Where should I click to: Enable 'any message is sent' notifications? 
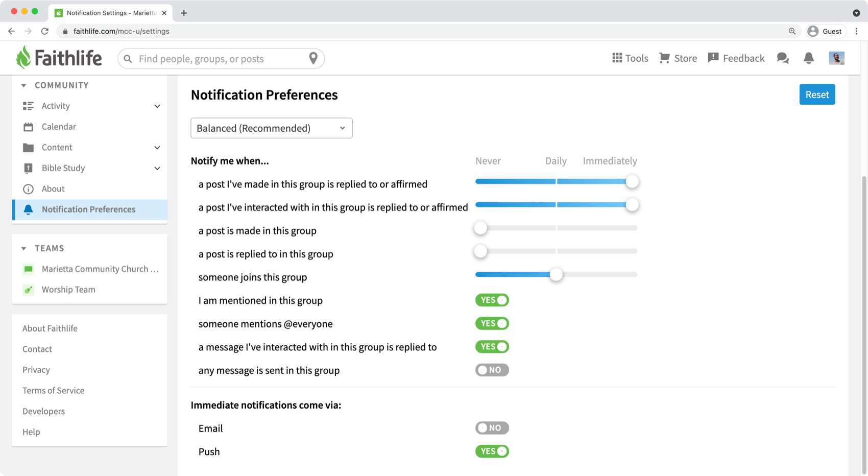492,370
